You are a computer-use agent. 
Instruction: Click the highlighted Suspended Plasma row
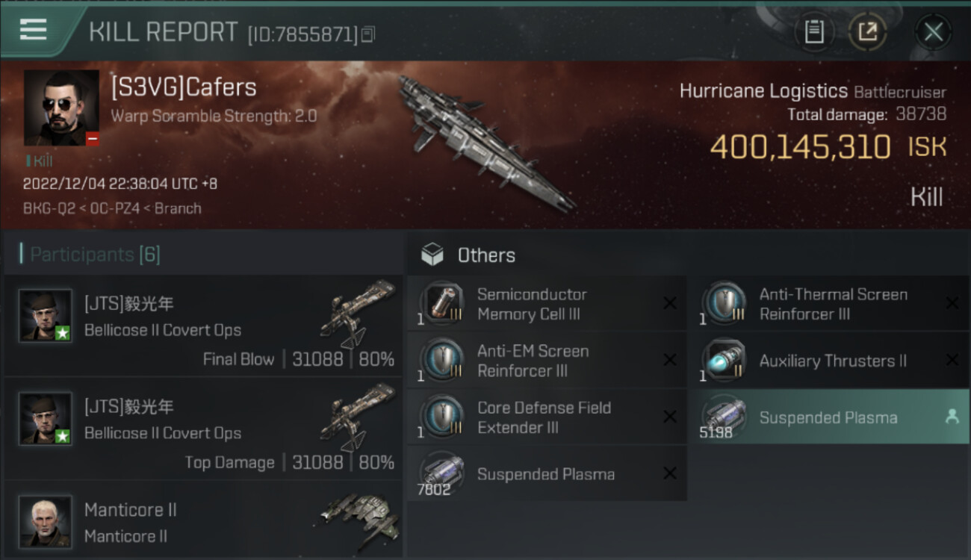click(829, 417)
